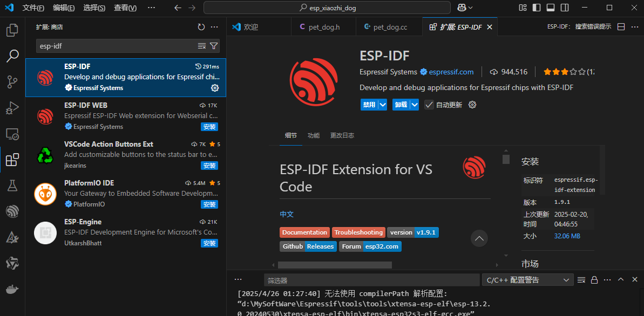This screenshot has height=316, width=644.
Task: Expand the disable button dropdown arrow
Action: coord(383,105)
